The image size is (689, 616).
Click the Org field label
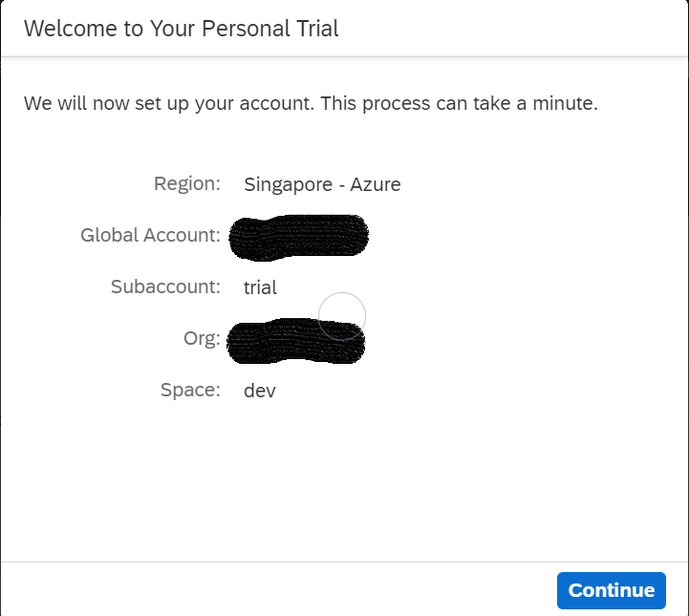(x=202, y=338)
